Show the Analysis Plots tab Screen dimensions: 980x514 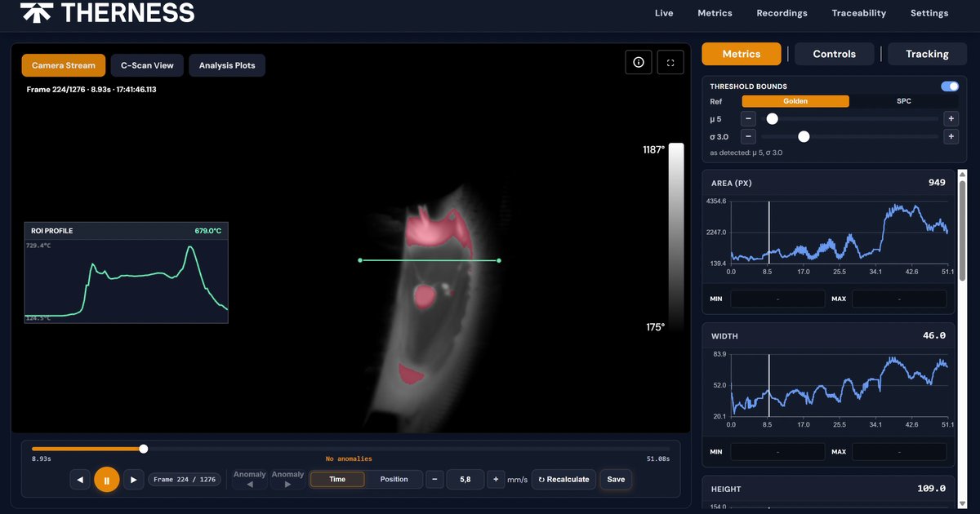(x=227, y=65)
